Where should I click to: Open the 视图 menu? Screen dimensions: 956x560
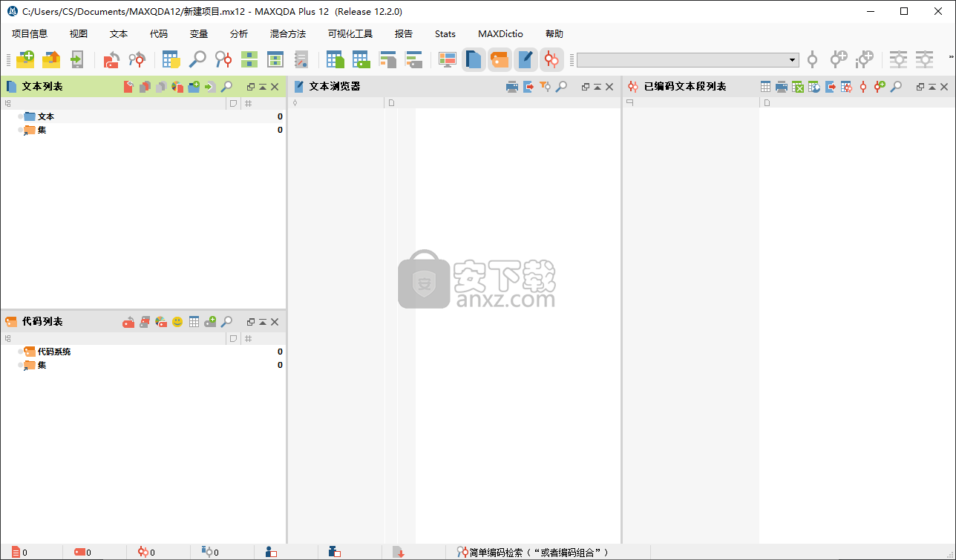click(79, 34)
